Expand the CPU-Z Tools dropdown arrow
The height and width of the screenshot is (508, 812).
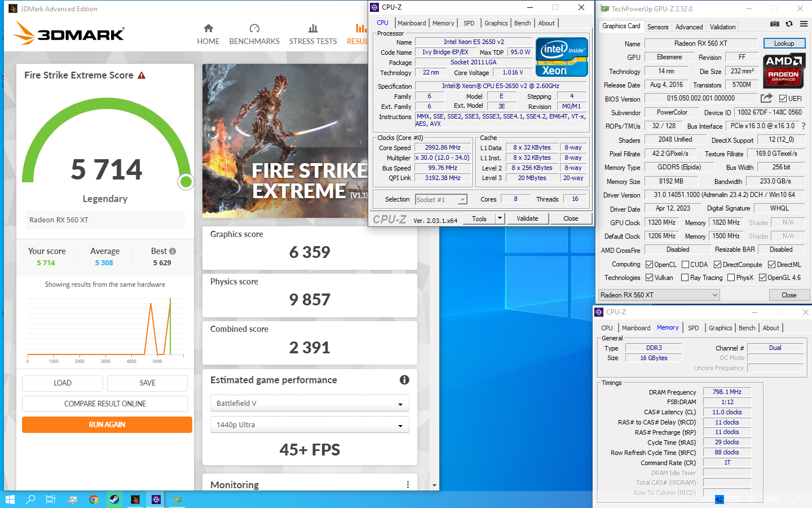(500, 218)
